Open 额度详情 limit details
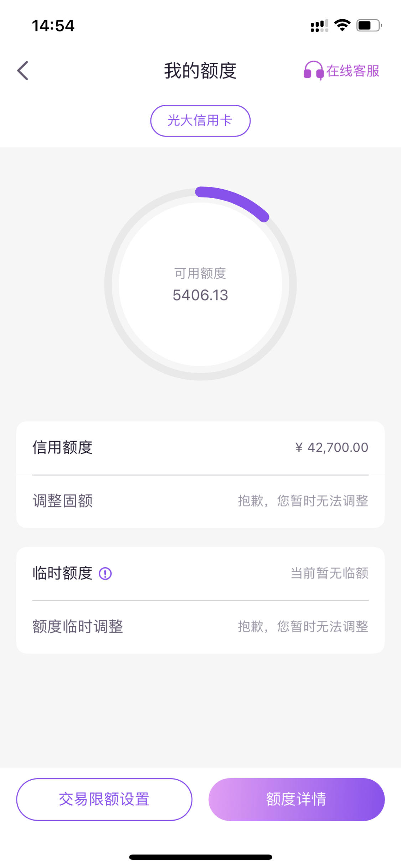 [297, 799]
